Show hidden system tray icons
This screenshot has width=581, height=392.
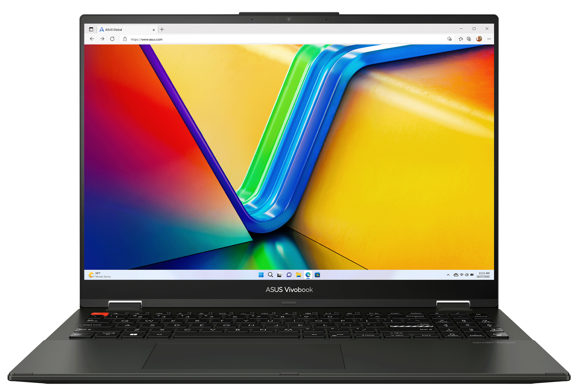(448, 275)
